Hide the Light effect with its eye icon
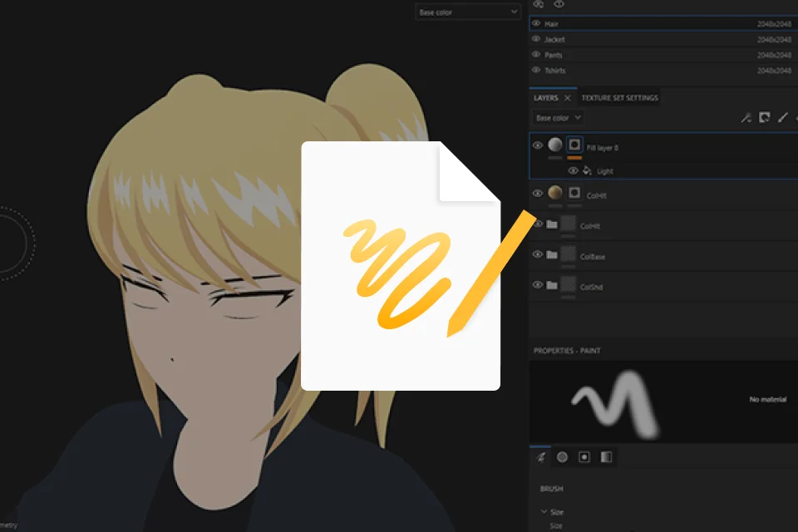This screenshot has height=532, width=798. click(573, 171)
